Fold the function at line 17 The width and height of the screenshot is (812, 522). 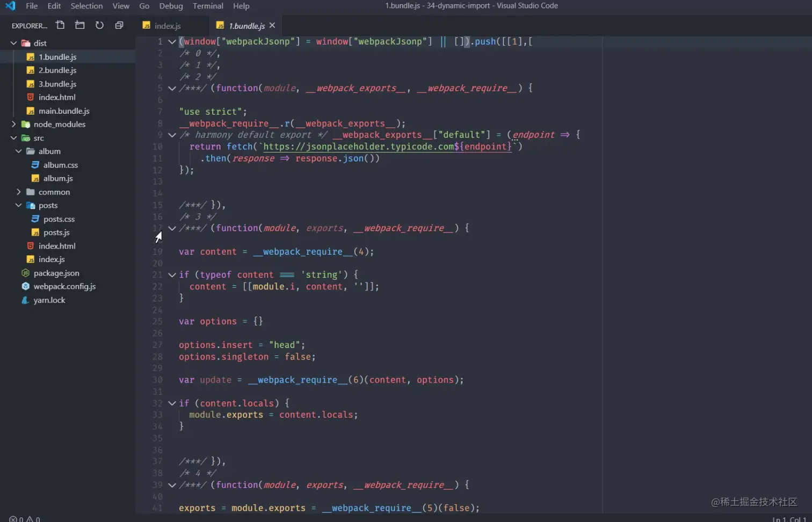[x=172, y=228]
